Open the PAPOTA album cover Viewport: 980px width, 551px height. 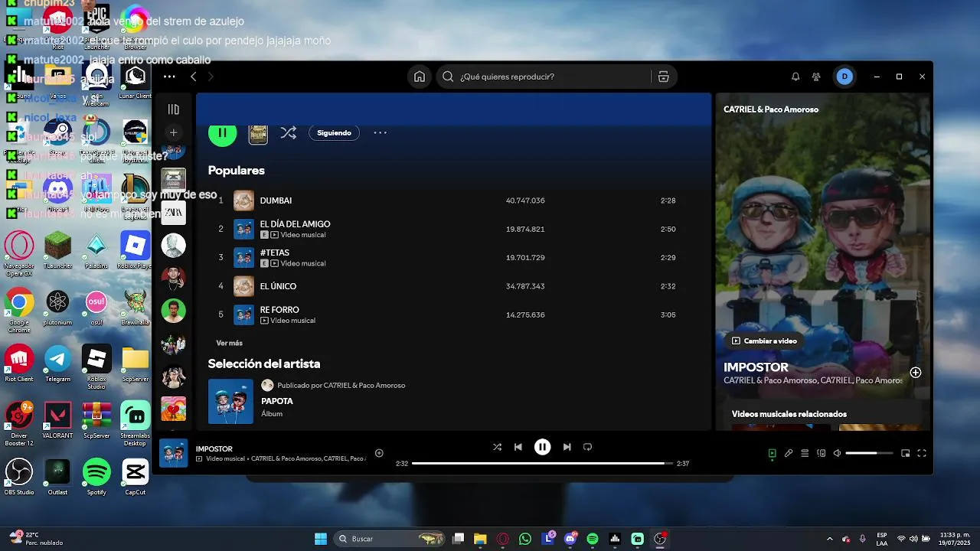click(x=230, y=401)
